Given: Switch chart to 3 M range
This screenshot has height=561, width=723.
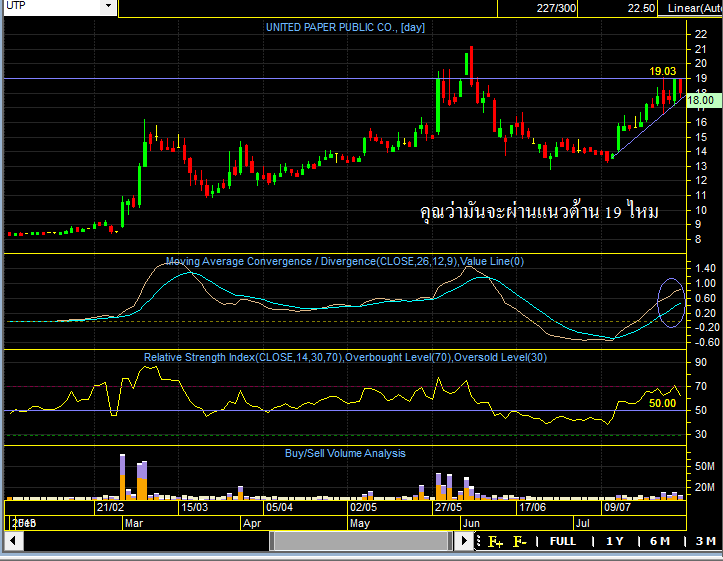Looking at the screenshot, I should click(x=705, y=541).
